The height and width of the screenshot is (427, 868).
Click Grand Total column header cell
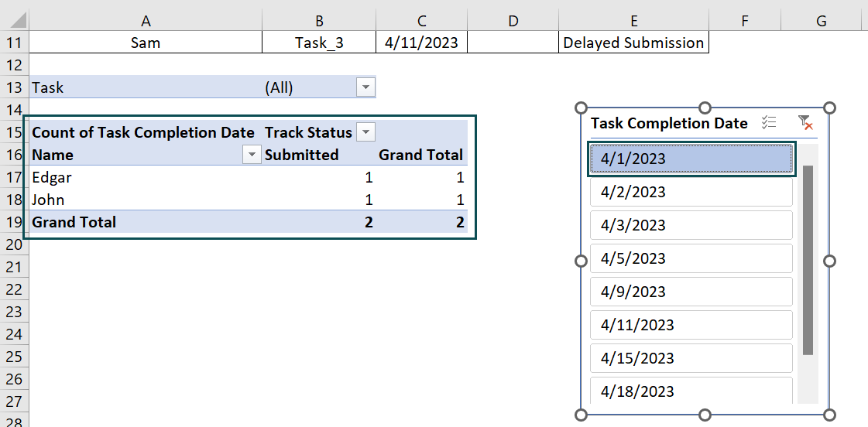click(422, 155)
